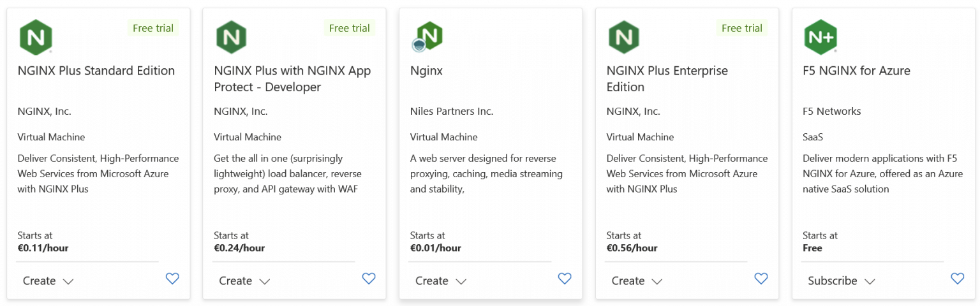Image resolution: width=980 pixels, height=306 pixels.
Task: Click the NGINX App Protect Developer logo icon
Action: click(232, 37)
